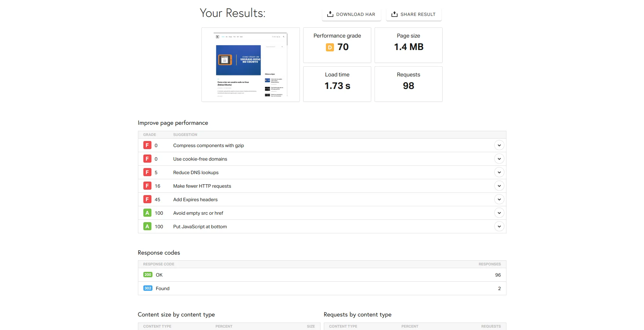Viewport: 644px width, 330px height.
Task: Expand the Compress components with gzip row
Action: coord(499,145)
